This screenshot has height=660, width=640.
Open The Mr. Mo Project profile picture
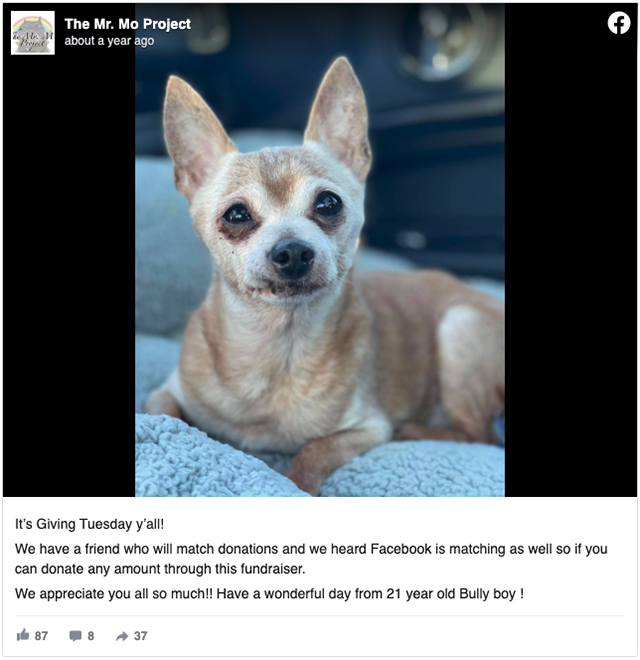point(33,33)
